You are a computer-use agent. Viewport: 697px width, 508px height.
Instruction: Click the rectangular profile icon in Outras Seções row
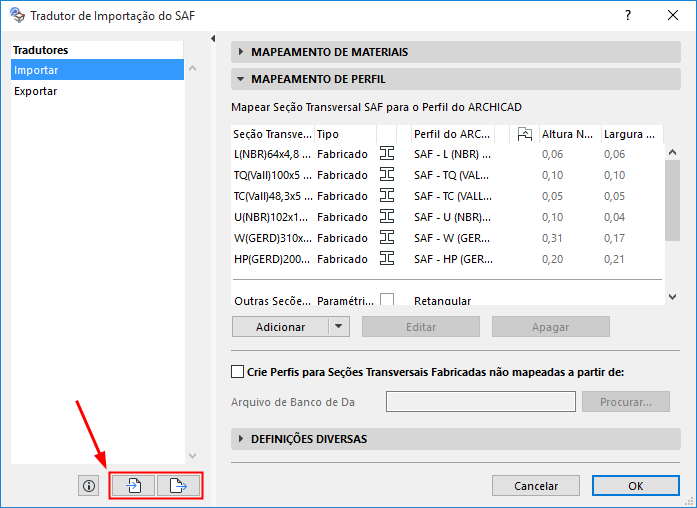click(x=387, y=299)
